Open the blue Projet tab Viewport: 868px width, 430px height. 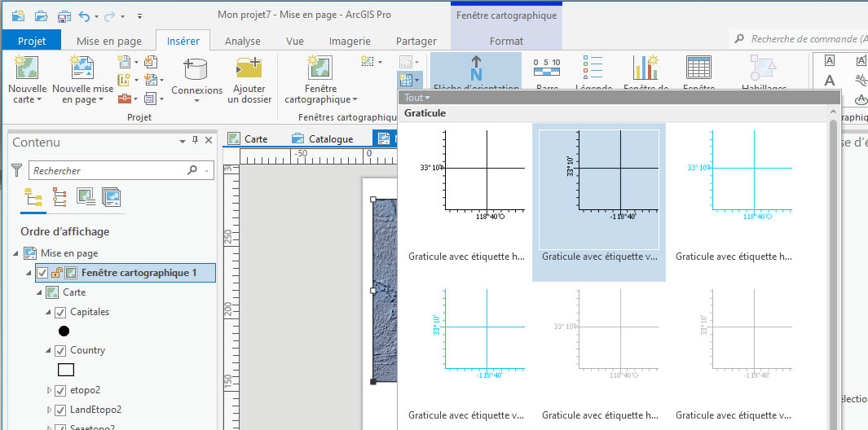click(x=31, y=41)
